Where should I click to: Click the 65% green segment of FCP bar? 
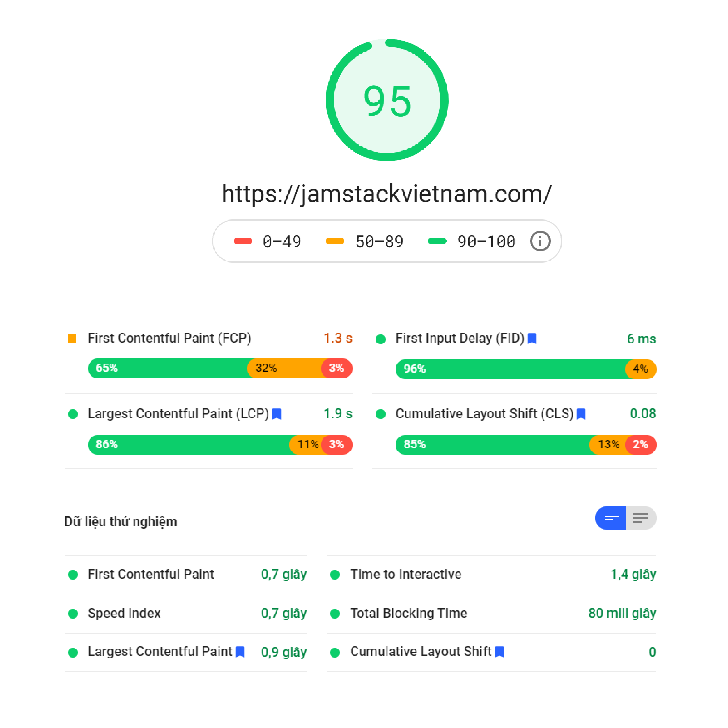pos(168,368)
